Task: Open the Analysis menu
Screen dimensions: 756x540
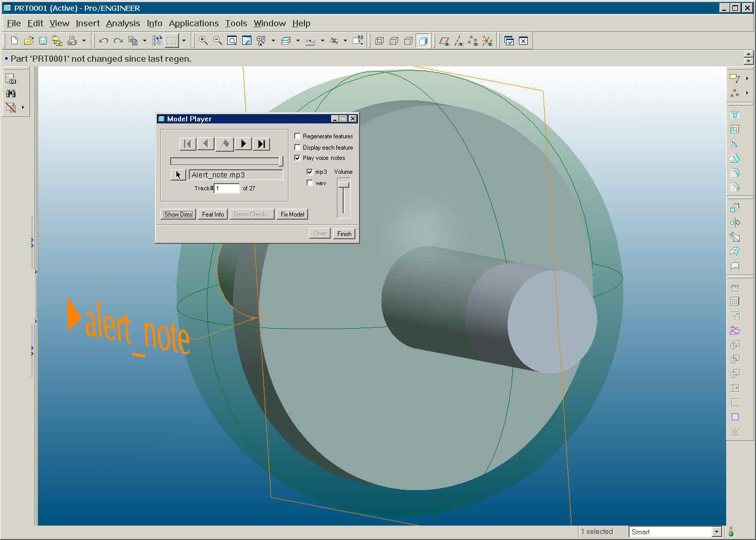Action: click(x=123, y=23)
